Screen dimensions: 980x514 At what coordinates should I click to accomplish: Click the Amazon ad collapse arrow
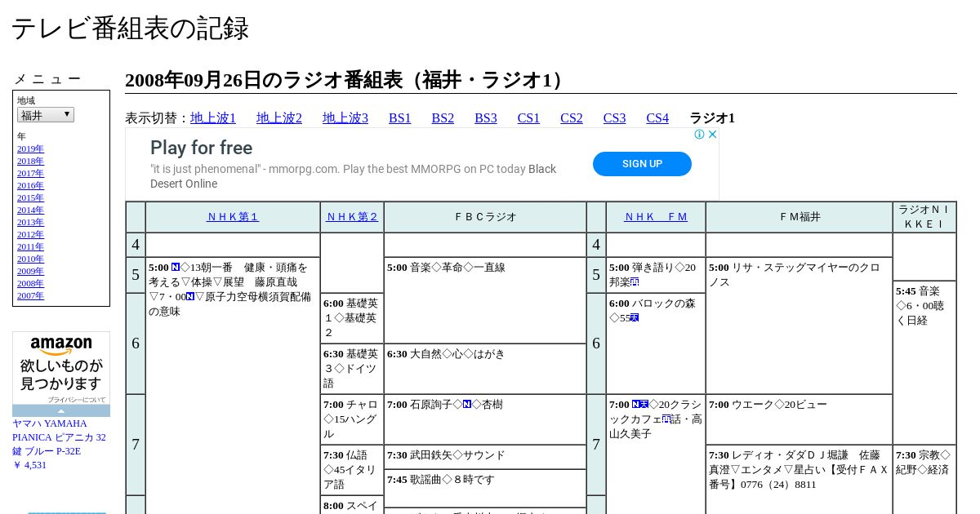click(x=61, y=411)
